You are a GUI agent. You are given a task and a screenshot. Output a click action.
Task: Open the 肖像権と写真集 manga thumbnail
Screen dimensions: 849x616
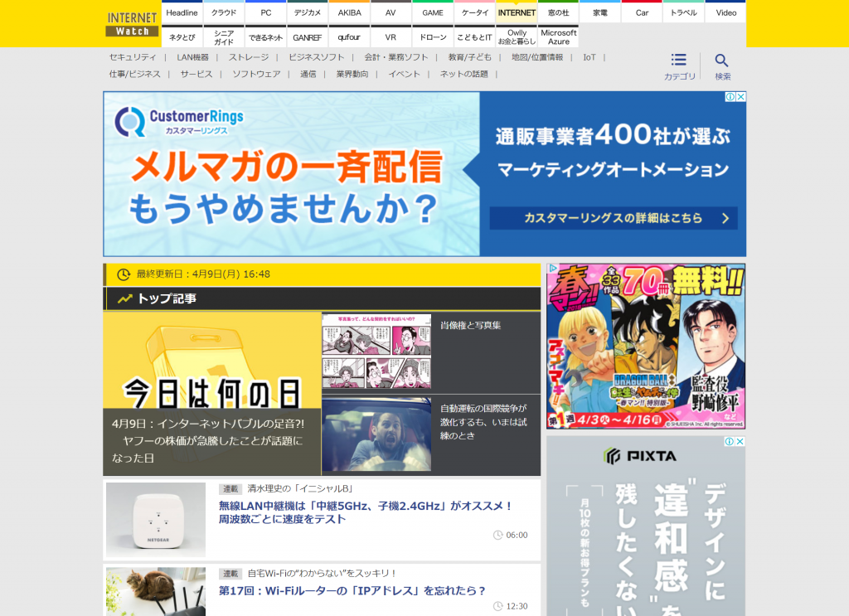(377, 352)
